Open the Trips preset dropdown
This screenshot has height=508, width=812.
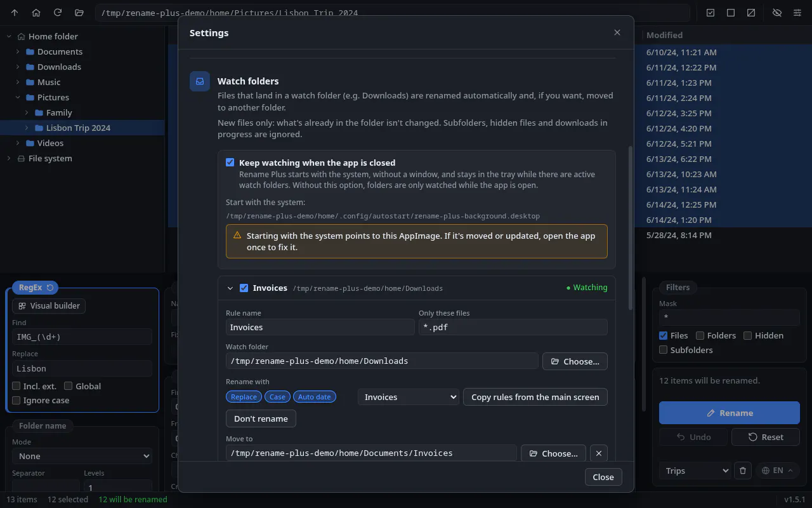coord(695,471)
